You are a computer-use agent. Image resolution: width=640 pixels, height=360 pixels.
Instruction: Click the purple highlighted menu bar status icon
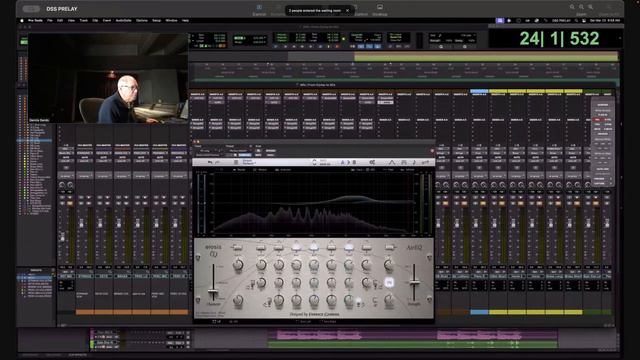pyautogui.click(x=500, y=20)
